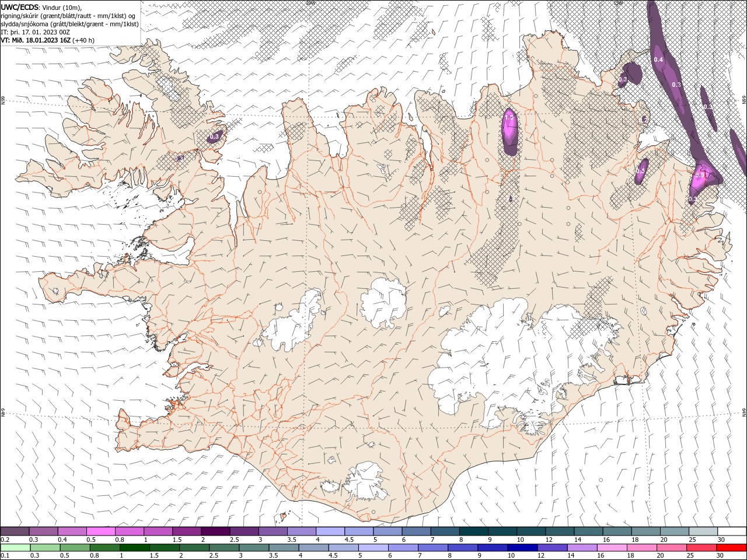Pick the lower legend swatch between 2 and 2.5
747x560 pixels.
(194, 548)
